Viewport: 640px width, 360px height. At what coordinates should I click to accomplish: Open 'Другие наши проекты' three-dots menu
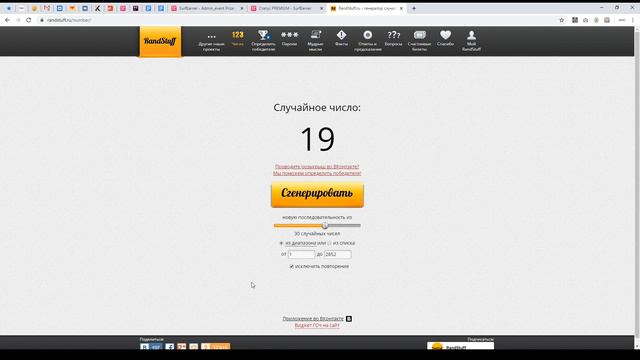(211, 41)
